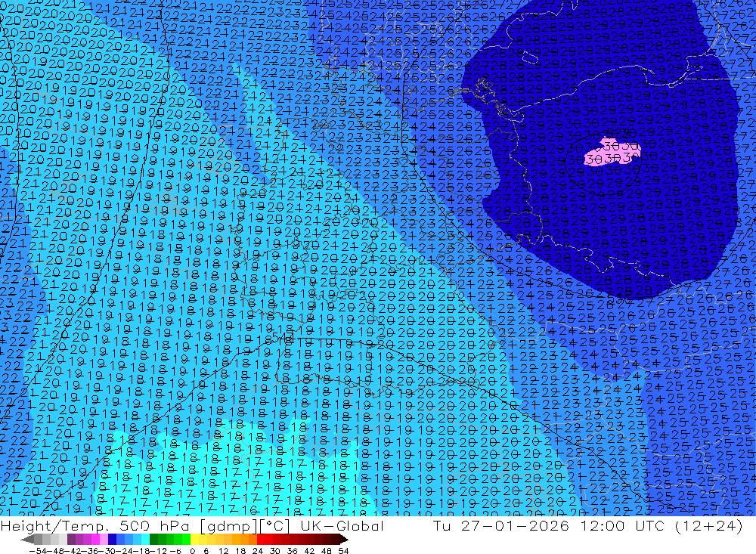
Task: Click the '-54' legend scale value
Action: coord(38,551)
